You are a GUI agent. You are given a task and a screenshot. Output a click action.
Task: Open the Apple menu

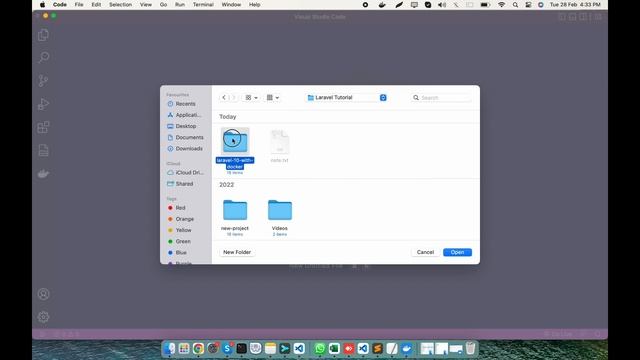tap(42, 4)
